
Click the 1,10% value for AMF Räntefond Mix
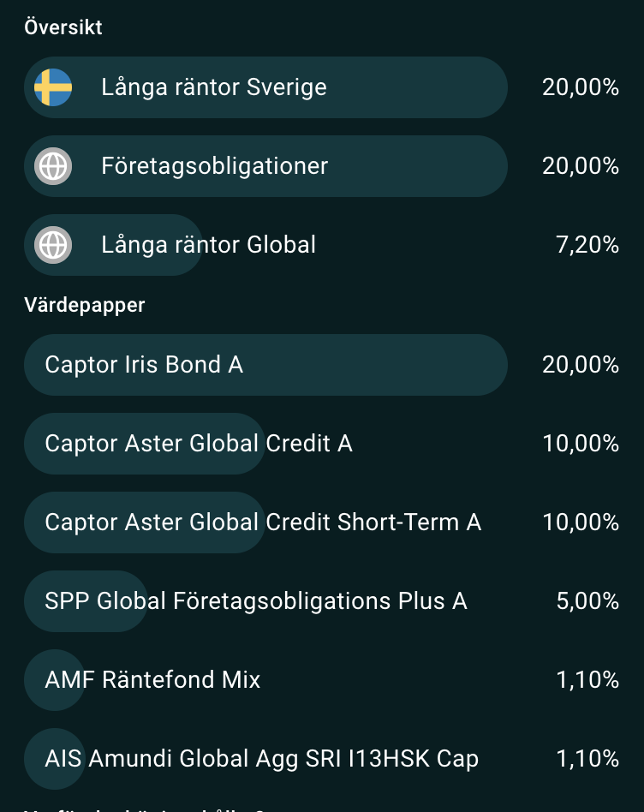point(587,680)
